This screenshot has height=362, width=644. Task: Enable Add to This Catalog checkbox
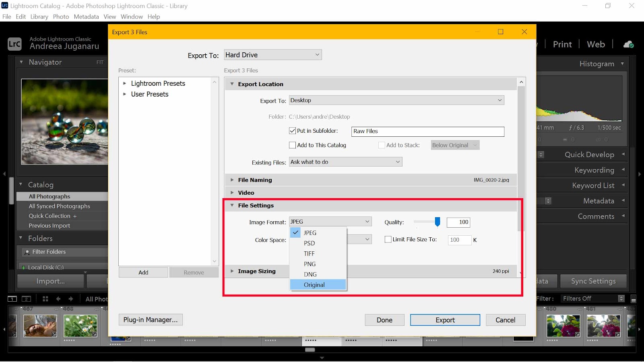tap(293, 145)
